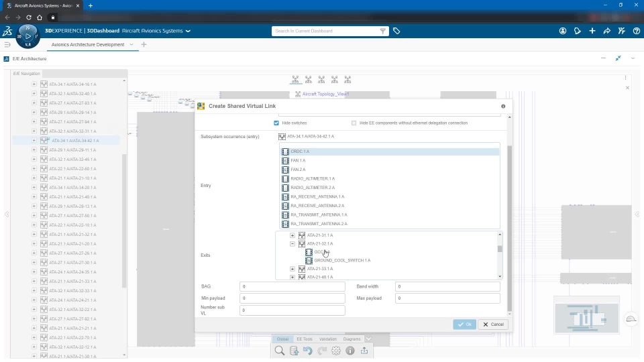This screenshot has width=644, height=362.
Task: Open the Help question mark icon
Action: click(636, 31)
